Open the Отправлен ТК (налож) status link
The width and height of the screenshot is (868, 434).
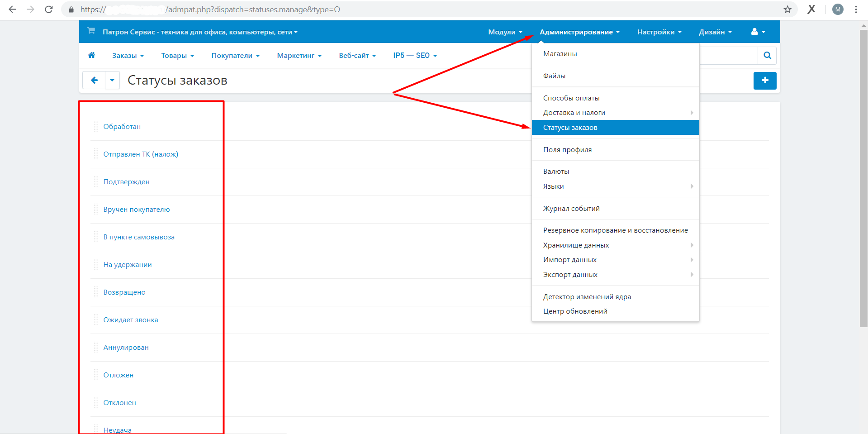(x=141, y=154)
